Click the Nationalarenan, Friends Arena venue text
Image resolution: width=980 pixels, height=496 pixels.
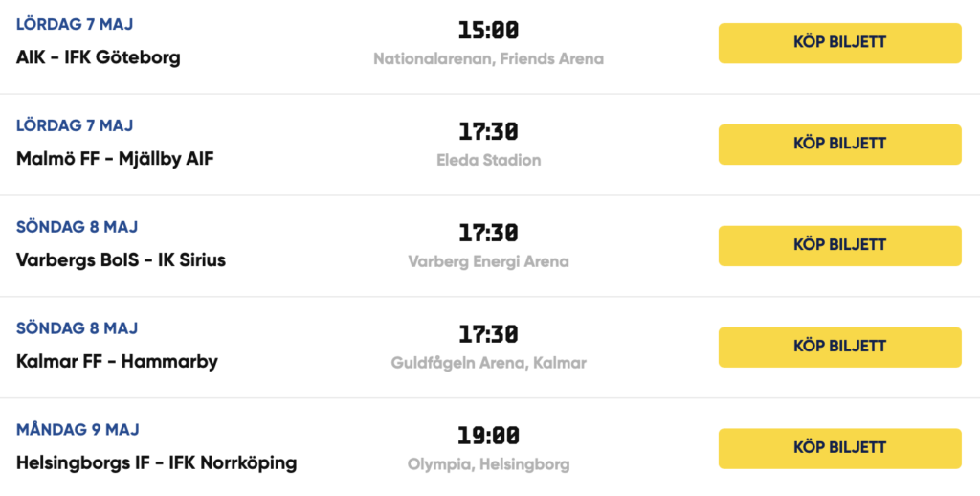[489, 58]
